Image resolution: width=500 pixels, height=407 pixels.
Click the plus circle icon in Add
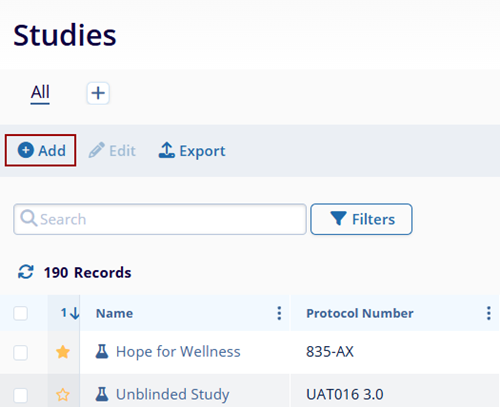coord(26,150)
